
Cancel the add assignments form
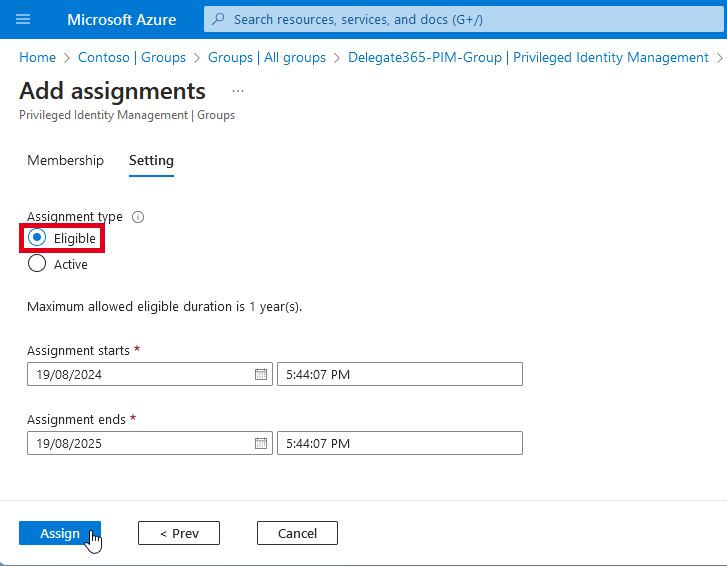[x=297, y=533]
